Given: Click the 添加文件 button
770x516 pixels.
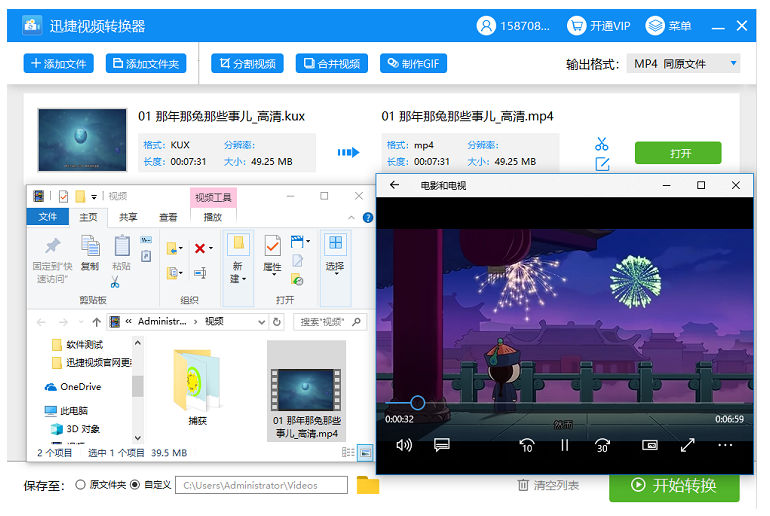Looking at the screenshot, I should coord(58,63).
